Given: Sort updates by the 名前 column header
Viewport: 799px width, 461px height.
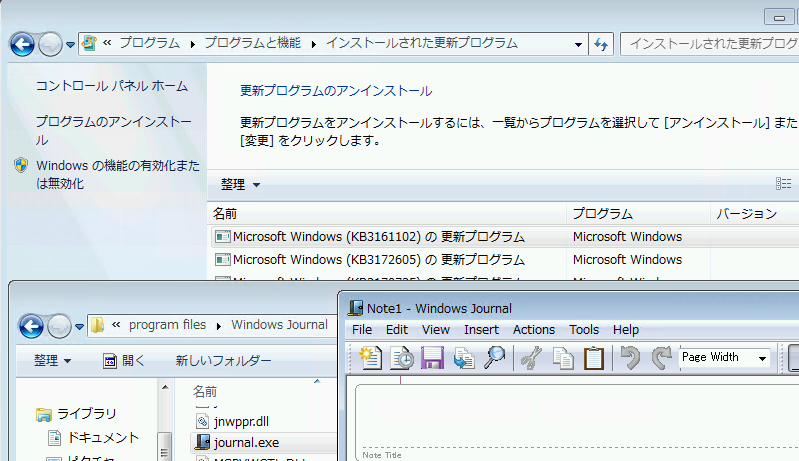Looking at the screenshot, I should pyautogui.click(x=387, y=213).
